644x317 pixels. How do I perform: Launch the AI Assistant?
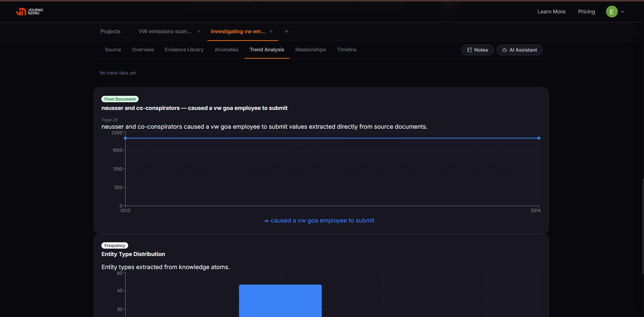[519, 50]
